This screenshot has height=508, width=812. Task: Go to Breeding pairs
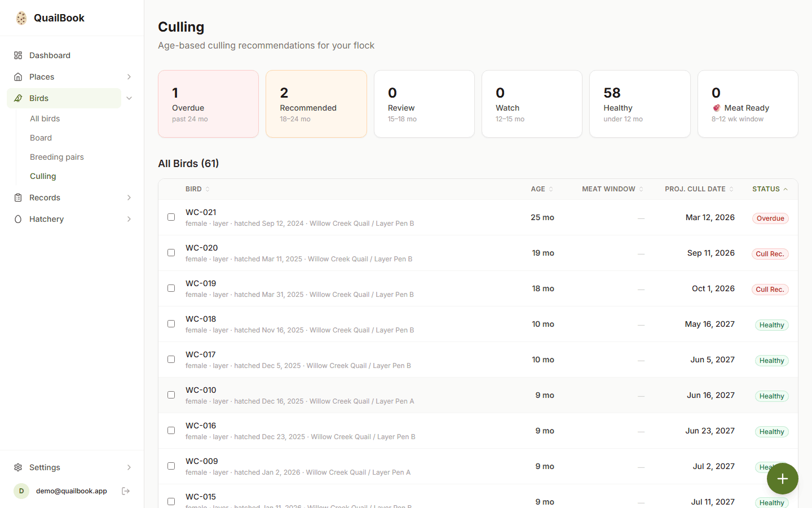pos(57,157)
